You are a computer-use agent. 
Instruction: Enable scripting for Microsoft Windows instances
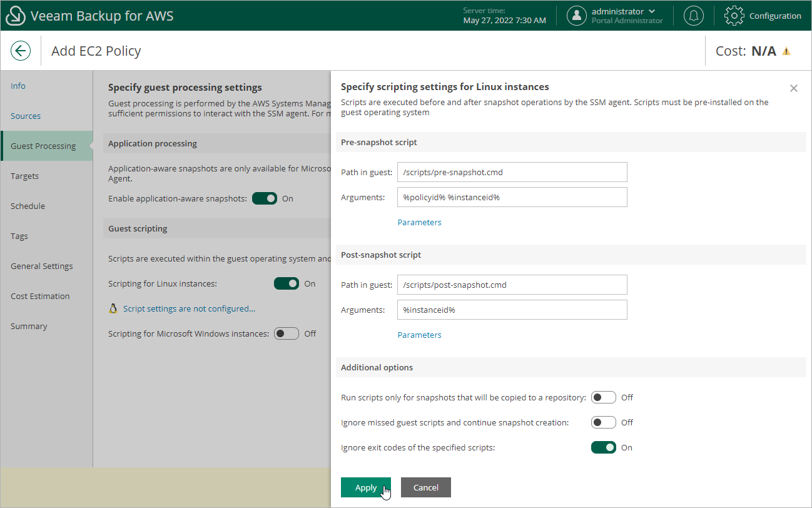(x=287, y=333)
